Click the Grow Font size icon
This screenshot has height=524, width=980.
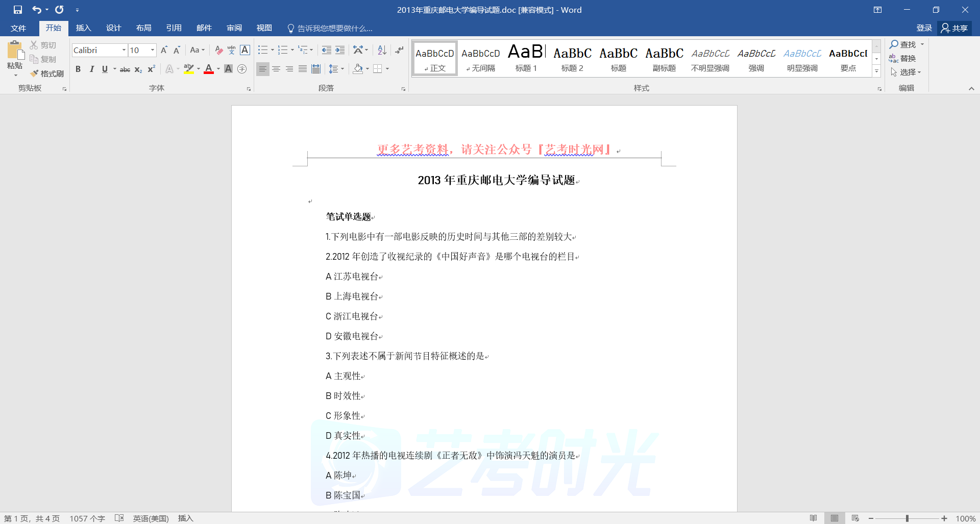coord(164,50)
